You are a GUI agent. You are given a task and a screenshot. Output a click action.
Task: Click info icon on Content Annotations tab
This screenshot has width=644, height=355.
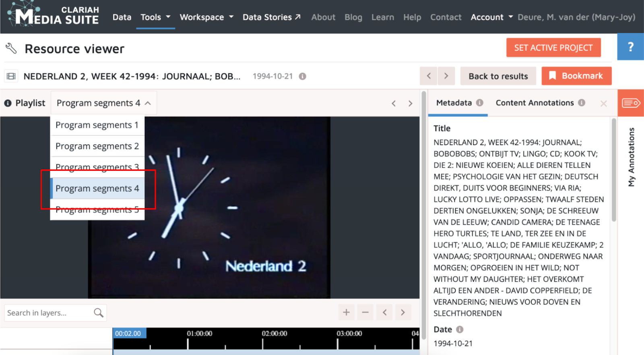pos(582,103)
